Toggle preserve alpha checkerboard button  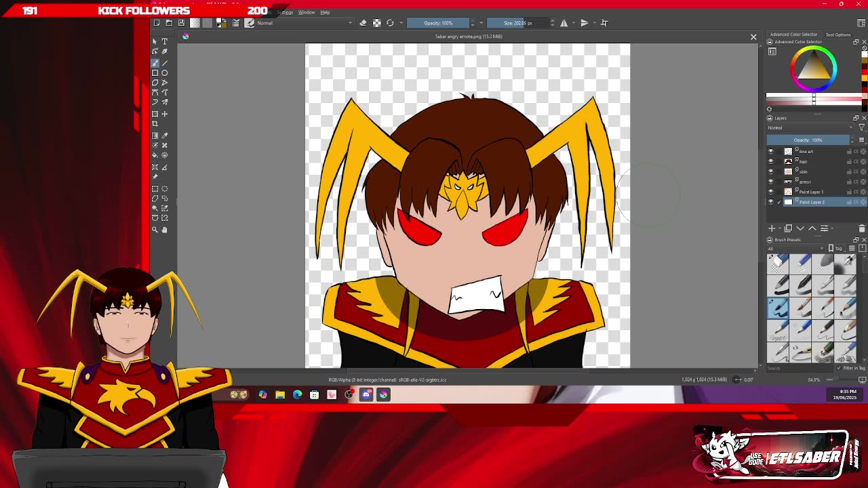tap(376, 23)
